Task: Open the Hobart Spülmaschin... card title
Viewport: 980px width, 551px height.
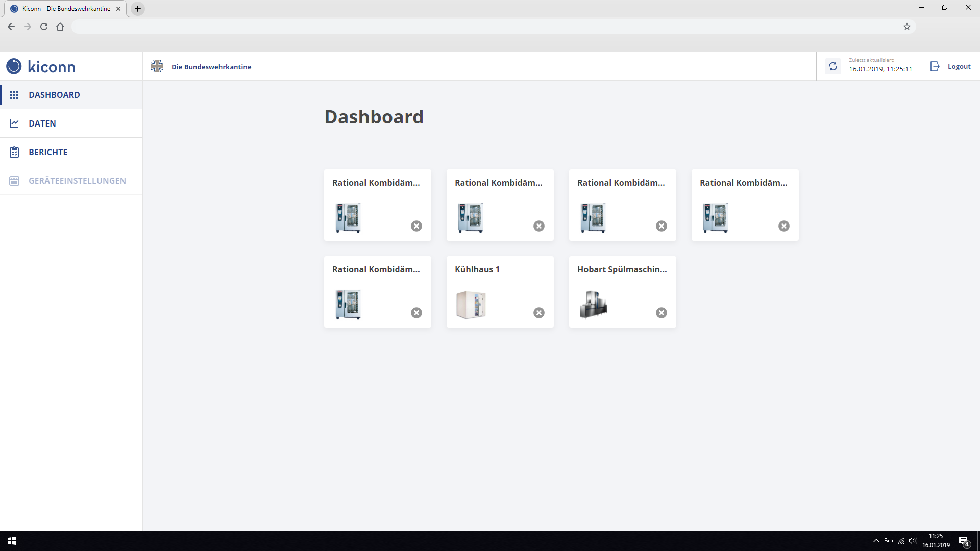Action: coord(622,269)
